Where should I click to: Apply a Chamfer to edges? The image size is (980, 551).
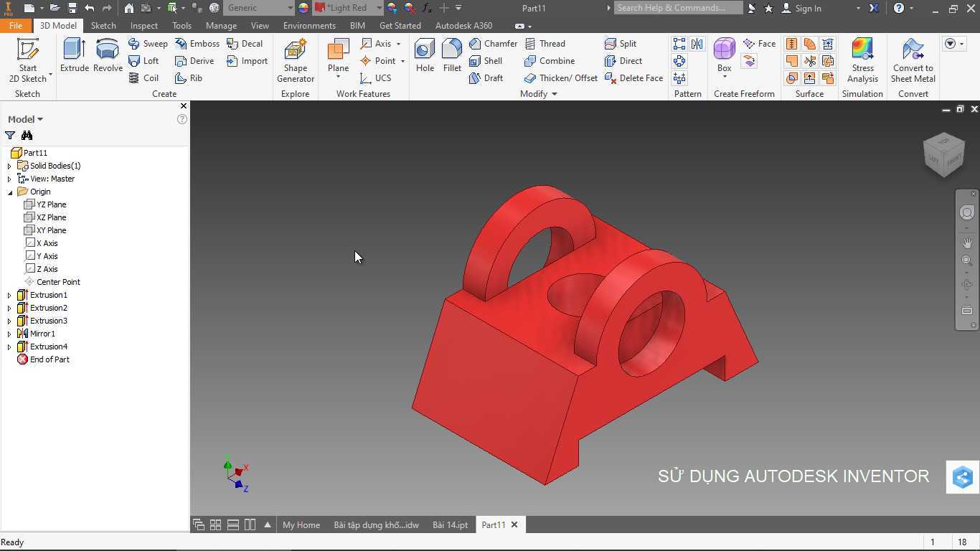pos(493,44)
